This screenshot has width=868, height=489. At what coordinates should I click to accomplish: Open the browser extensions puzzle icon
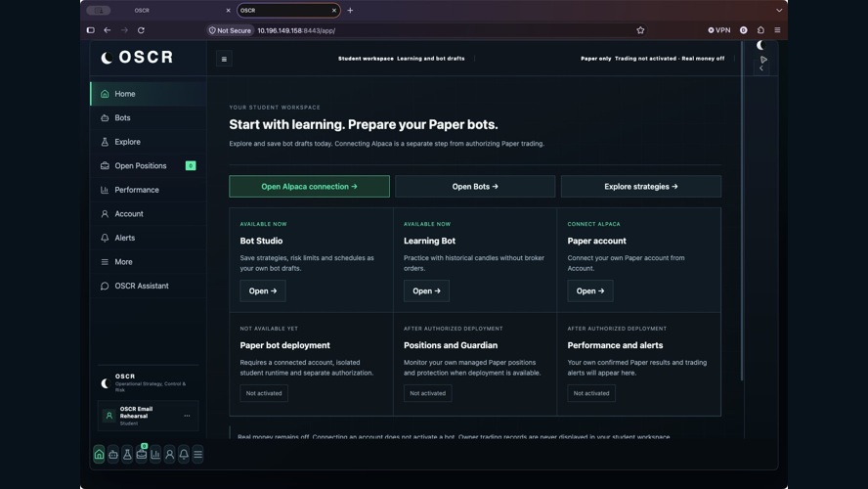tap(760, 30)
